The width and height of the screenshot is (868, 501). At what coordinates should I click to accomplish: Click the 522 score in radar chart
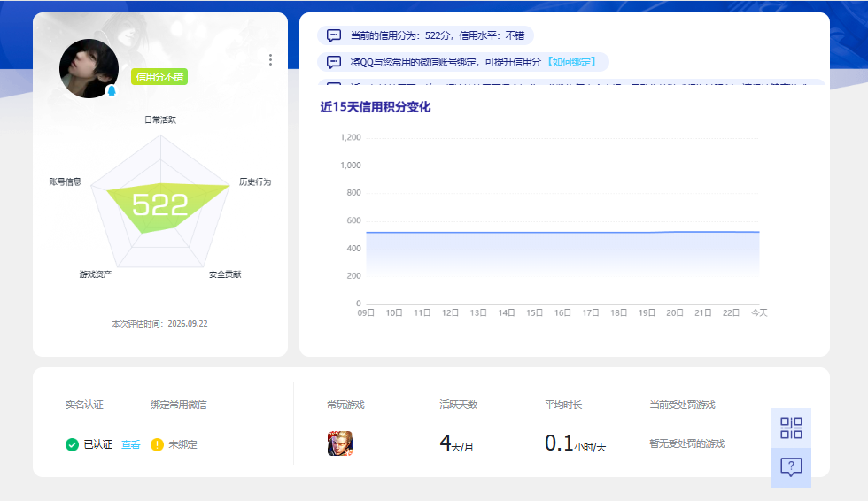pyautogui.click(x=160, y=205)
